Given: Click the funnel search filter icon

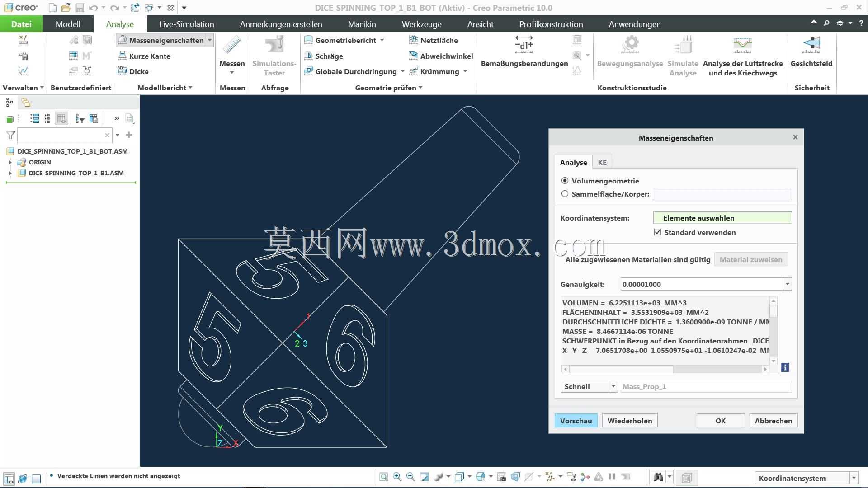Looking at the screenshot, I should tap(10, 135).
